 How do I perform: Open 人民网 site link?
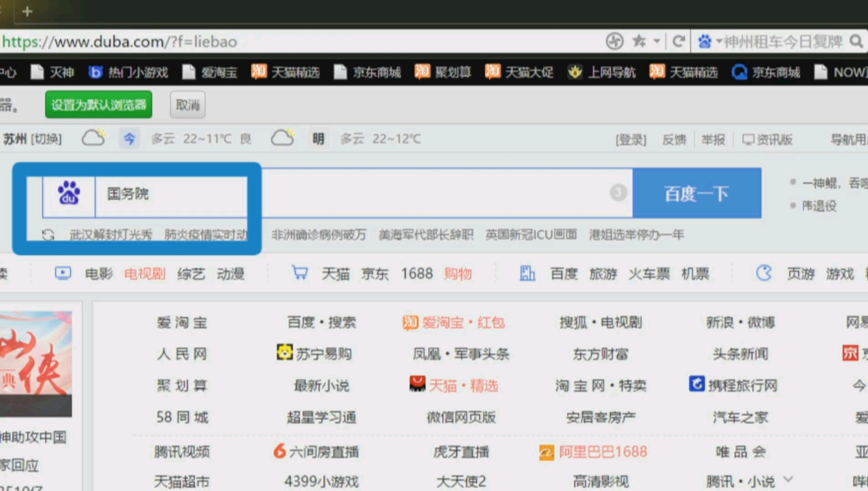[x=182, y=354]
